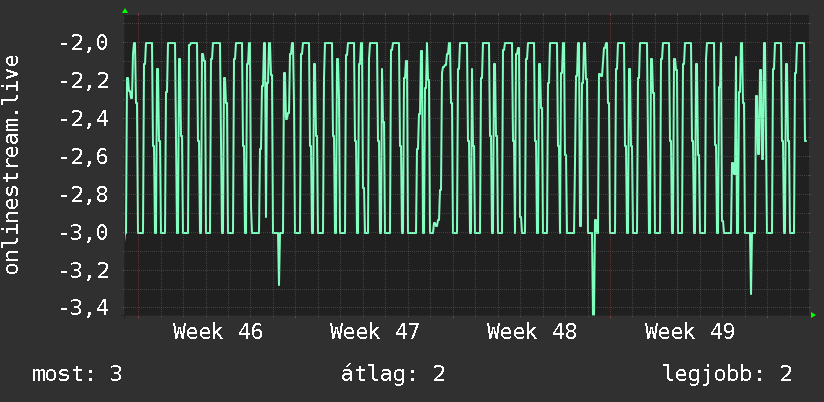This screenshot has height=402, width=824.
Task: Click the 'Week 46' axis label
Action: tap(218, 332)
